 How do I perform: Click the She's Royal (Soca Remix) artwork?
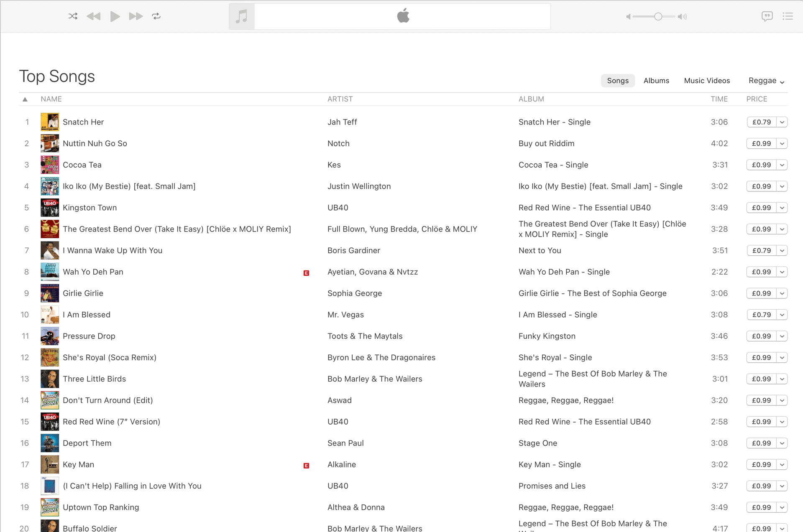coord(50,357)
